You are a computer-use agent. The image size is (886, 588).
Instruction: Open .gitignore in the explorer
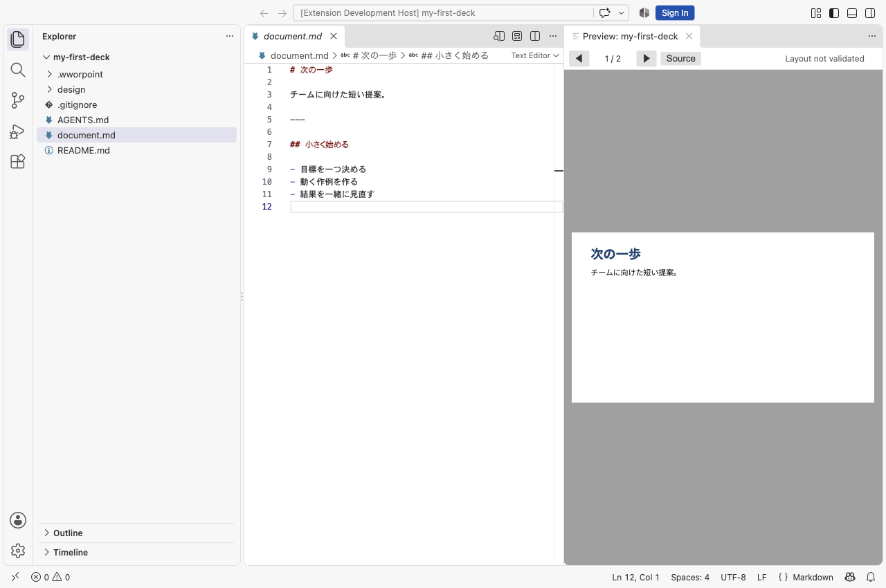point(136,104)
